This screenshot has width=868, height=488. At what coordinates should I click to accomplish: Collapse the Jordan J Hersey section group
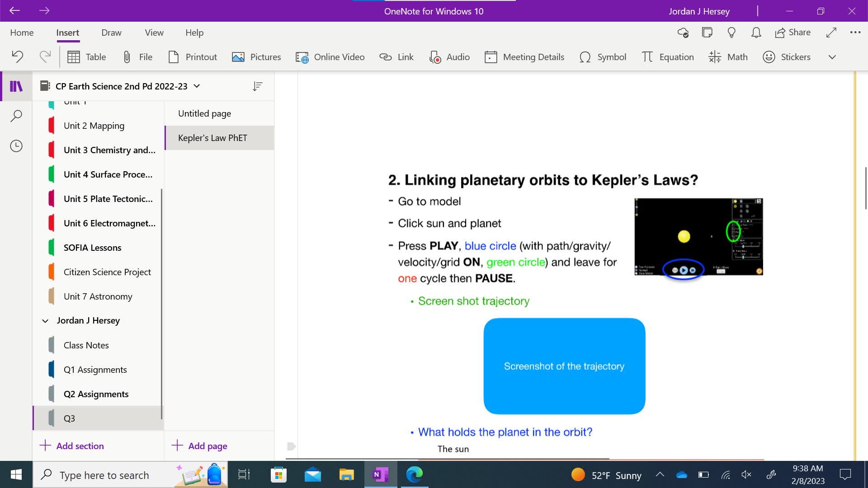(x=45, y=321)
